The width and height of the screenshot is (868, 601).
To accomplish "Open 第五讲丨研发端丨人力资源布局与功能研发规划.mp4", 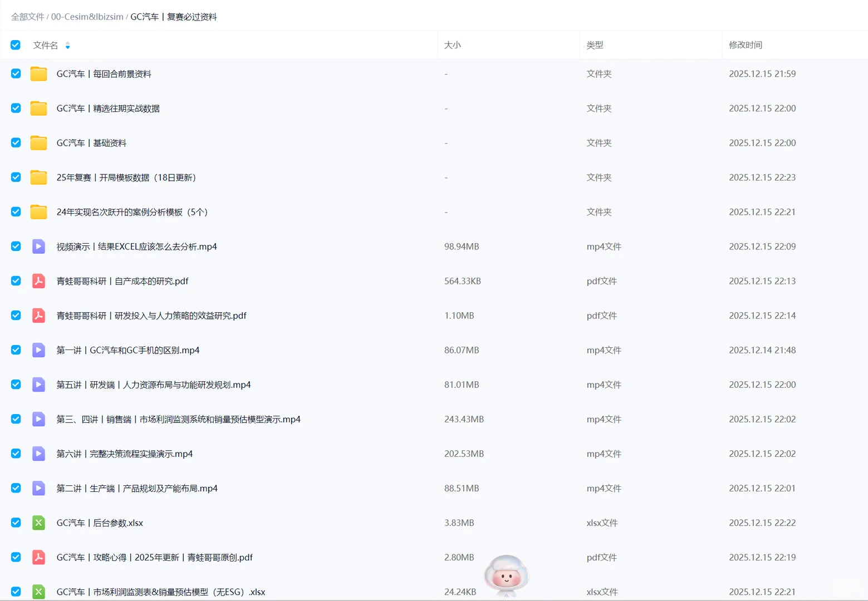I will [154, 385].
